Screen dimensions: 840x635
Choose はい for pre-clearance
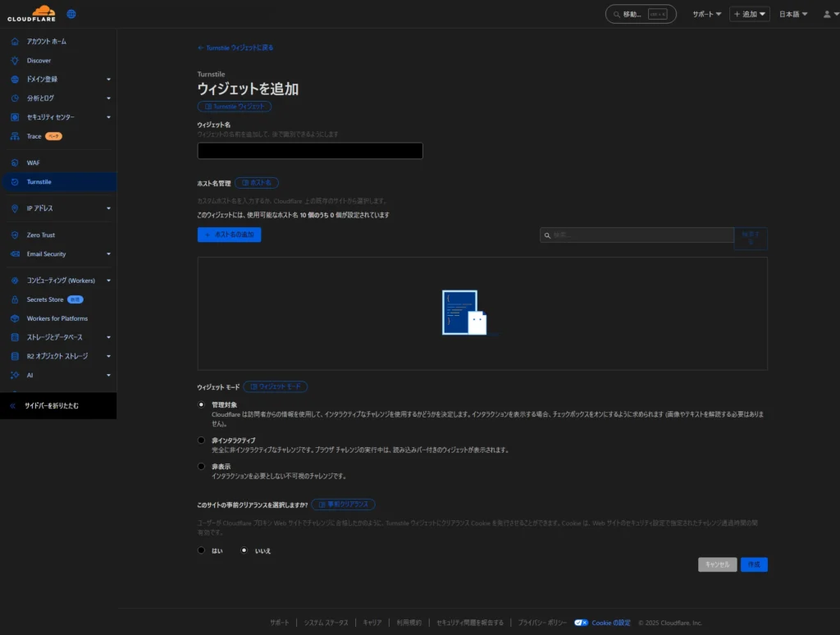(x=202, y=550)
